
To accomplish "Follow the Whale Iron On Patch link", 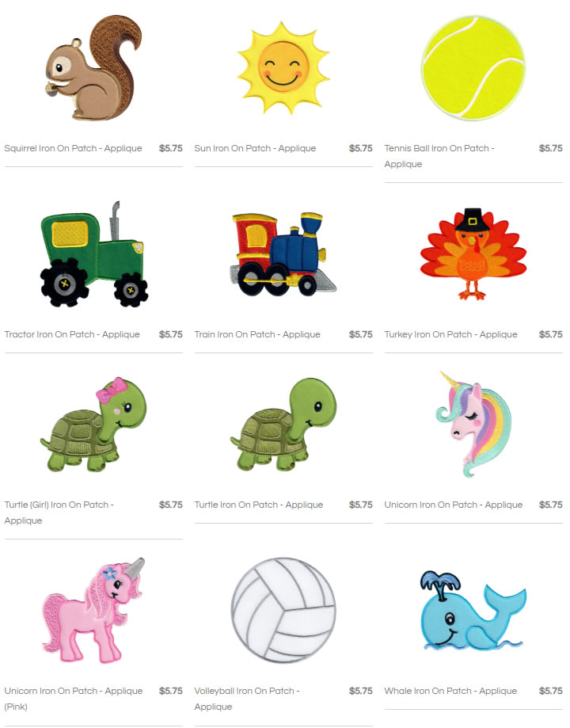I will (450, 691).
